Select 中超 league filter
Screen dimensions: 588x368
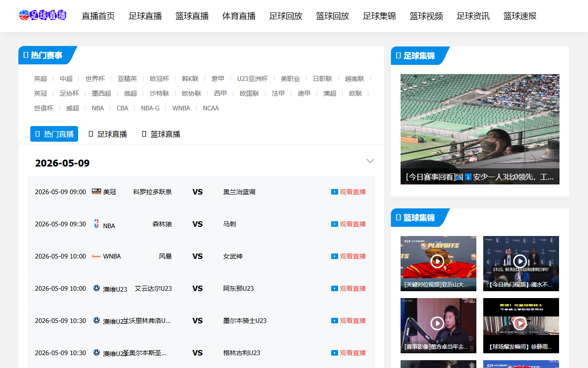coord(66,79)
